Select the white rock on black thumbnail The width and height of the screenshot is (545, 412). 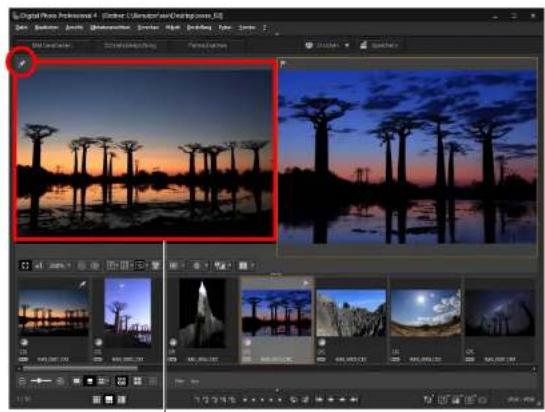coord(202,313)
